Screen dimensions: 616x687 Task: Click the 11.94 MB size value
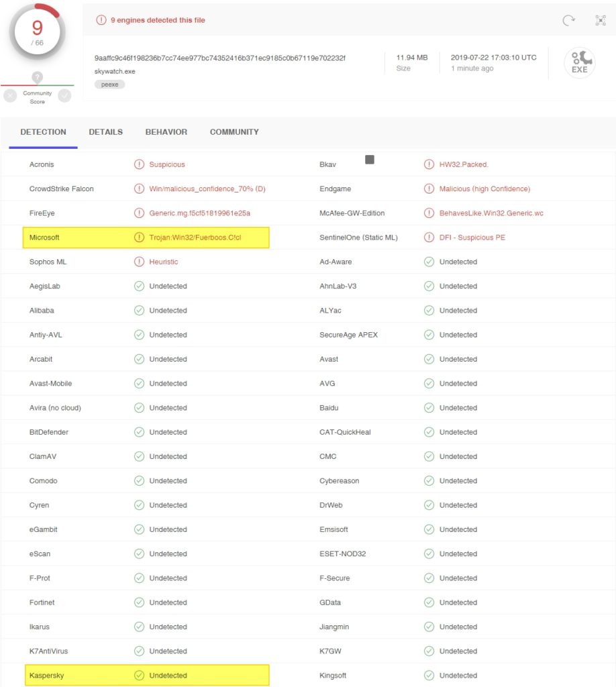tap(412, 58)
